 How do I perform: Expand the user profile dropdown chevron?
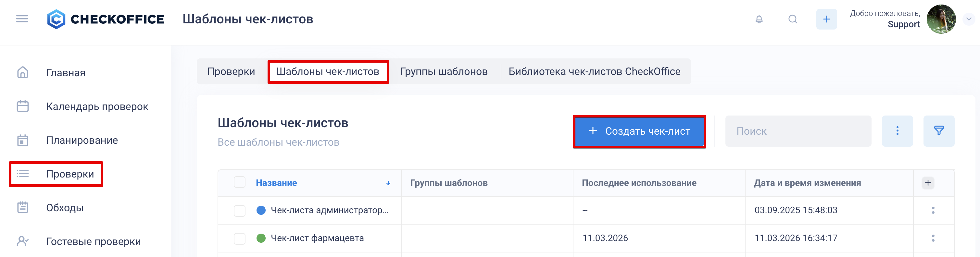969,19
